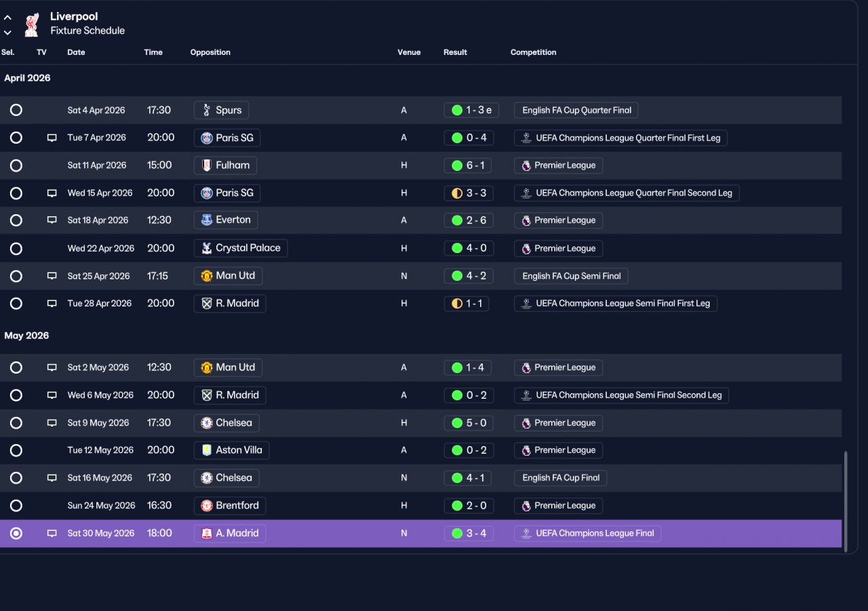Click the Spurs club badge icon
Screen dimensions: 868x611
(x=207, y=110)
